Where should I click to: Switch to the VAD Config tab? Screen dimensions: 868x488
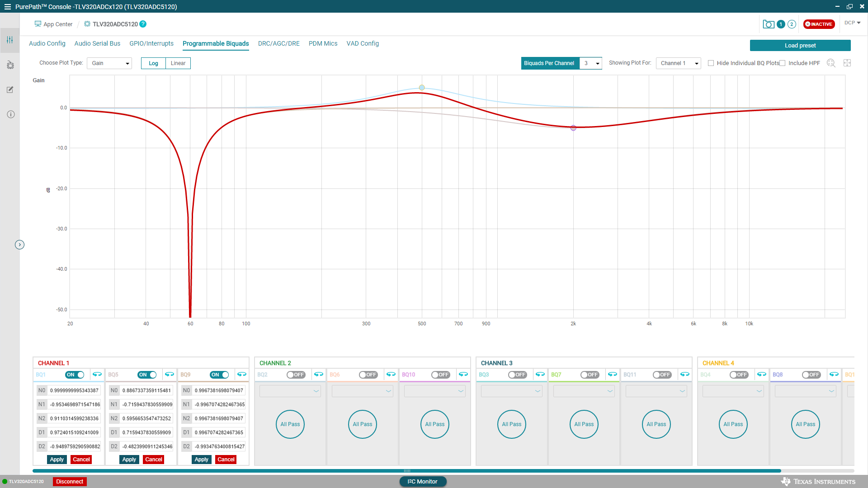pos(363,43)
